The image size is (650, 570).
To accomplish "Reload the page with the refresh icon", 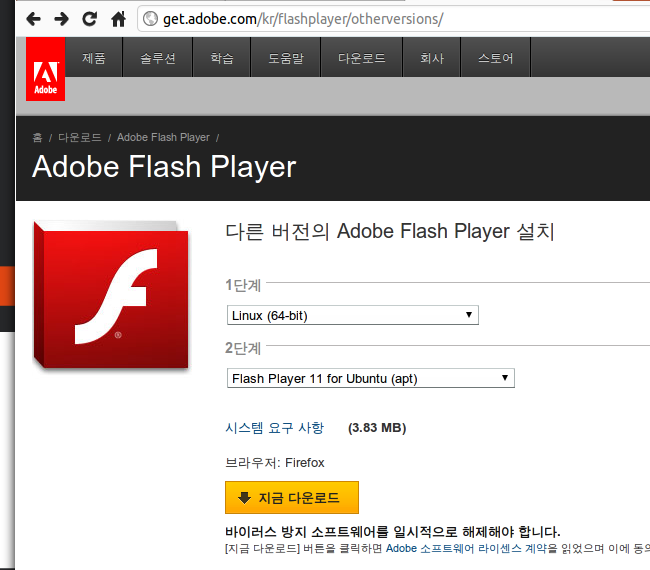I will (x=90, y=19).
